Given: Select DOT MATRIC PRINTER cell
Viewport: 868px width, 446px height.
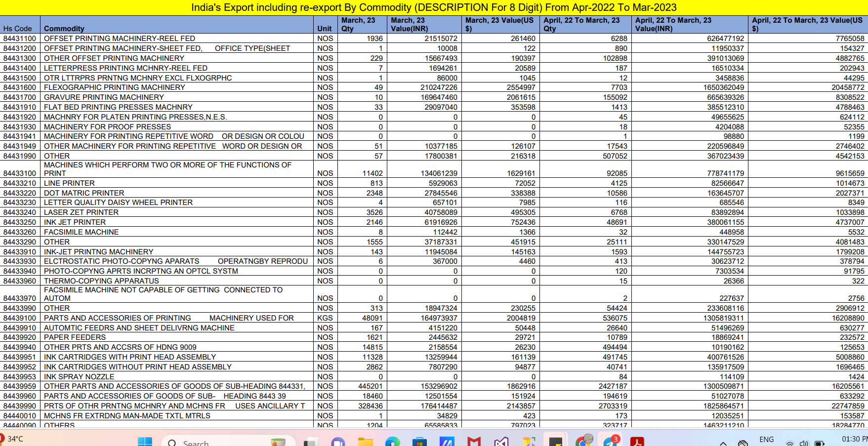Looking at the screenshot, I should [176, 193].
